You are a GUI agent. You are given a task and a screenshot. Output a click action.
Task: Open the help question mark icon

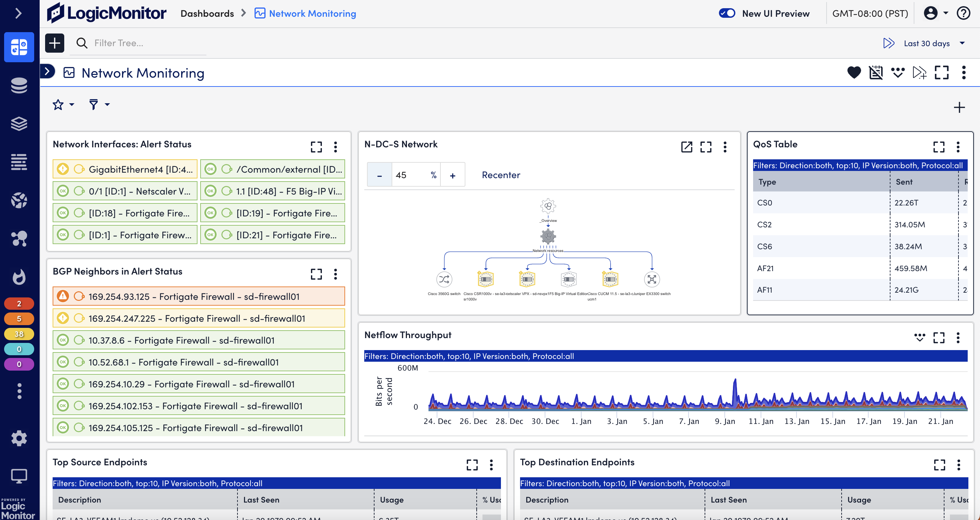[x=963, y=13]
